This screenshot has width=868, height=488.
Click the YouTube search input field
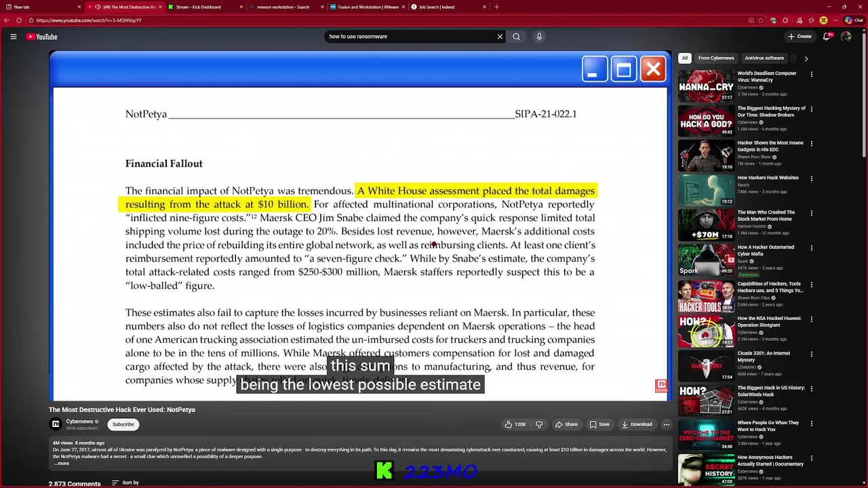[x=410, y=37]
